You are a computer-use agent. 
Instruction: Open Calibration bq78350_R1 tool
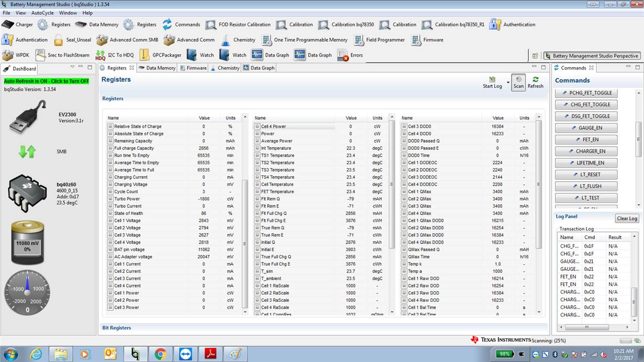pyautogui.click(x=453, y=25)
